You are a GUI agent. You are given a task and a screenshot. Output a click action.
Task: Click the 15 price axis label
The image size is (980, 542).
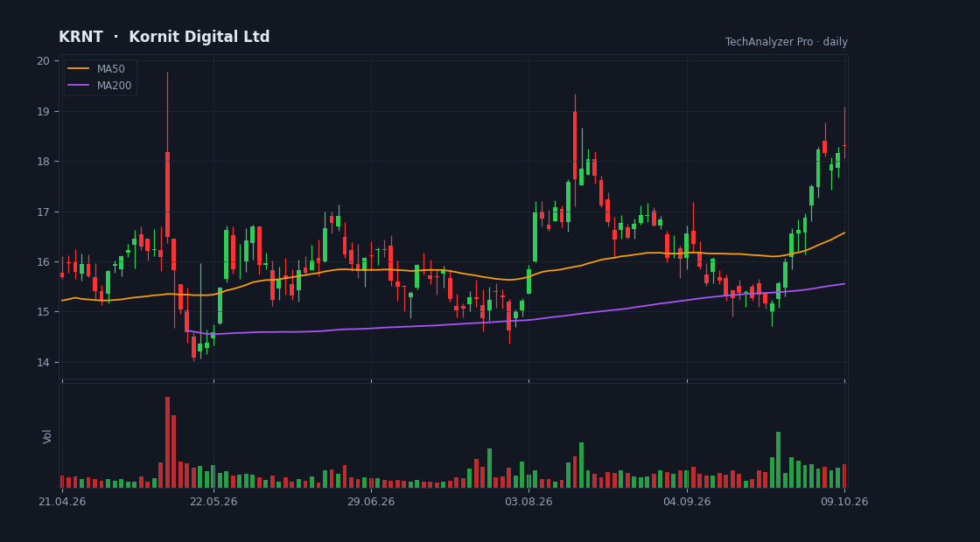(43, 311)
